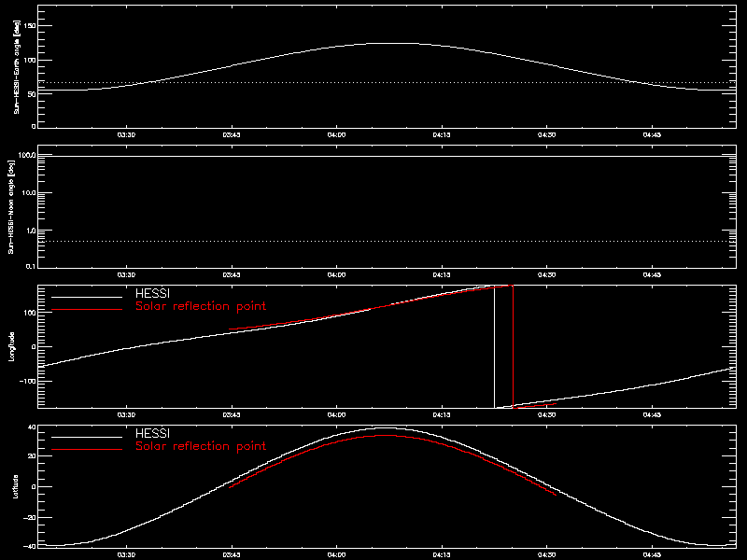Image resolution: width=747 pixels, height=560 pixels.
Task: Select 'Solar reflection point' legend in Longitude plot
Action: click(x=201, y=306)
